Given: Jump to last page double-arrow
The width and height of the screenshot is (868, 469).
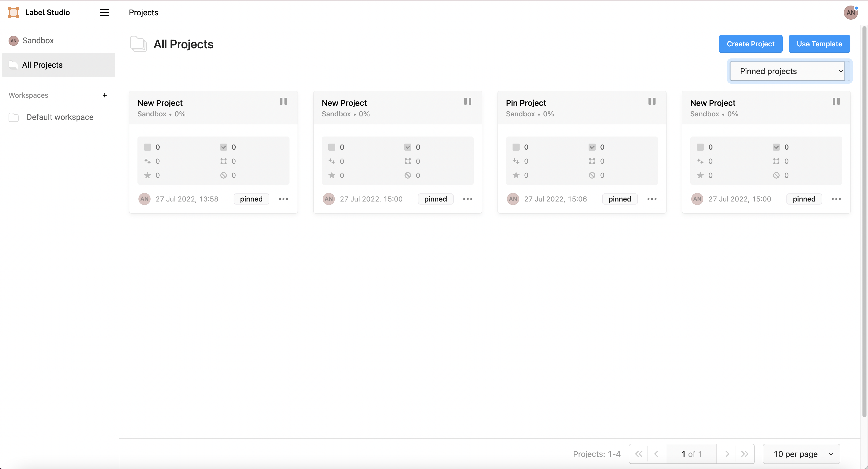Looking at the screenshot, I should (745, 454).
